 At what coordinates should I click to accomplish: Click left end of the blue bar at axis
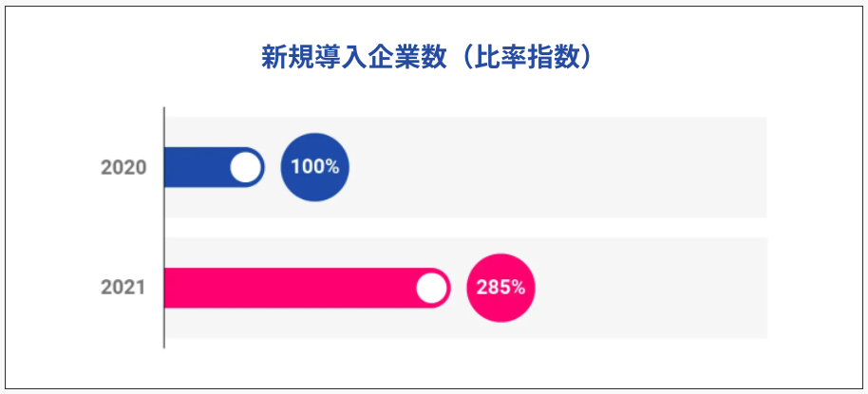pyautogui.click(x=170, y=167)
